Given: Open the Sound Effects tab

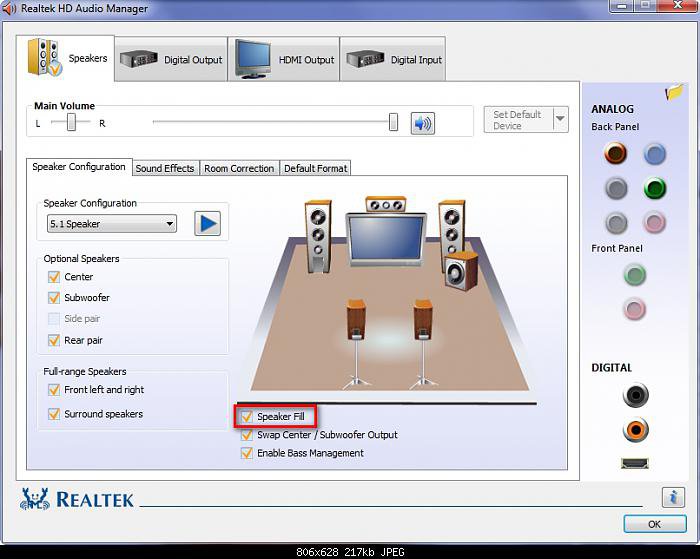Looking at the screenshot, I should (x=165, y=168).
